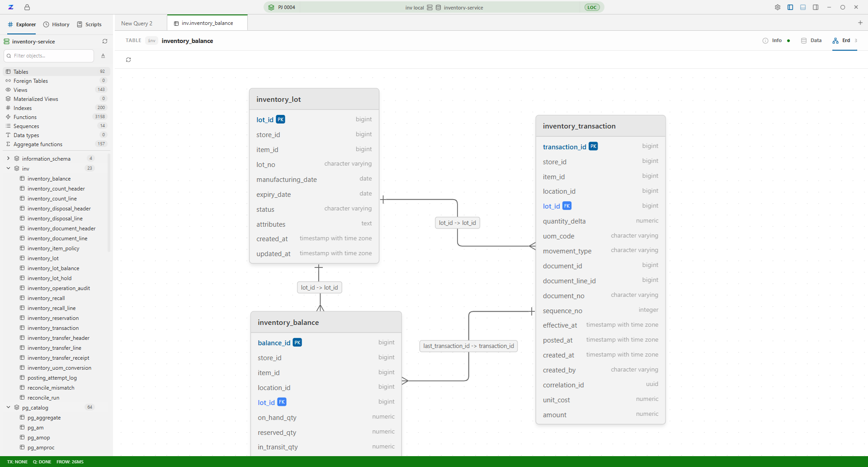Click the refresh icon next to inventory-service
Image resolution: width=868 pixels, height=467 pixels.
(105, 41)
